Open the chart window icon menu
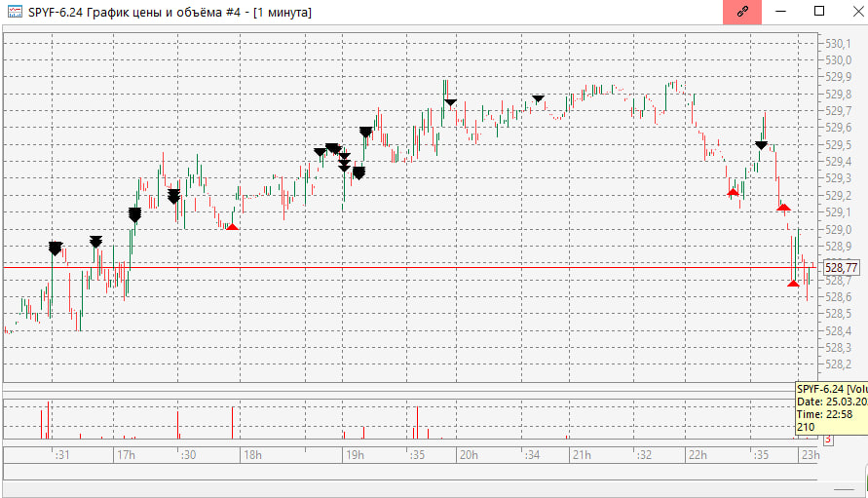The image size is (868, 498). coord(15,12)
